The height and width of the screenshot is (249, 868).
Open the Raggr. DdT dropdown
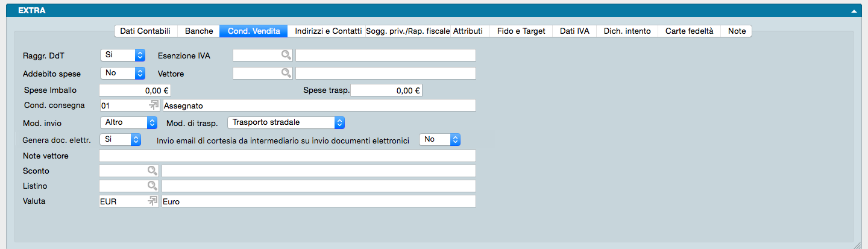pyautogui.click(x=123, y=55)
